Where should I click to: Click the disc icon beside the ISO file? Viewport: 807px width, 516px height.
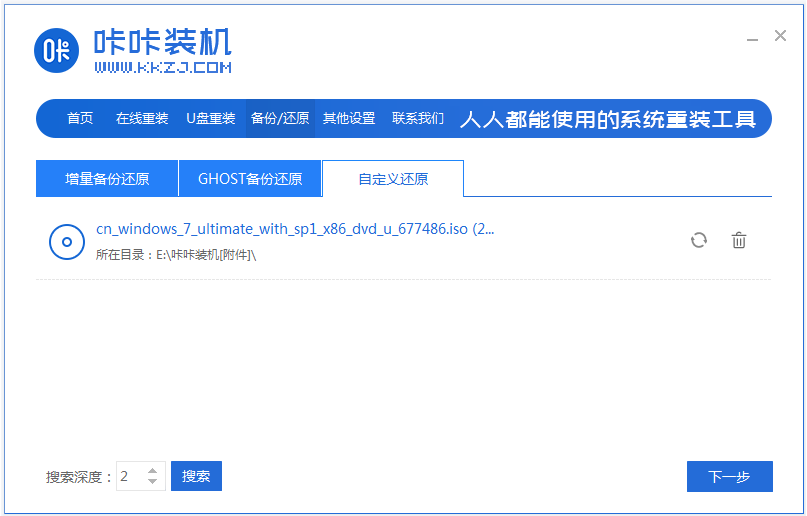[x=66, y=242]
